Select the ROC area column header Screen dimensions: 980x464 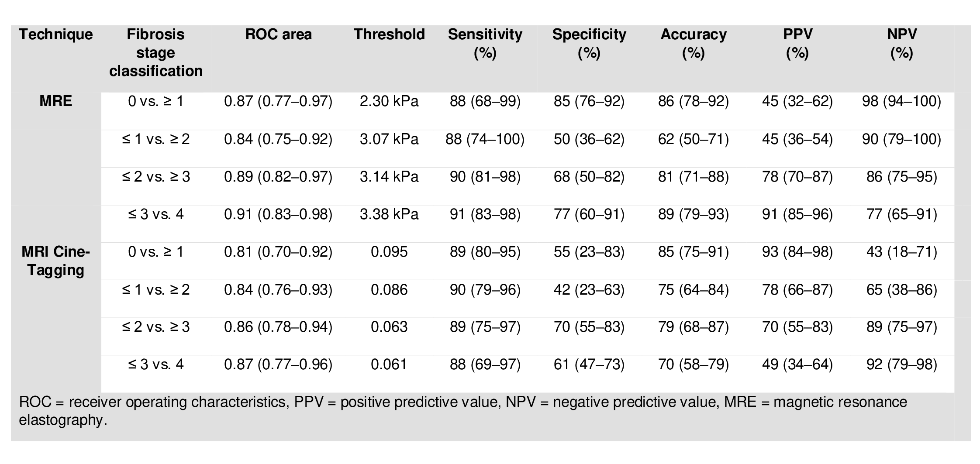[279, 34]
